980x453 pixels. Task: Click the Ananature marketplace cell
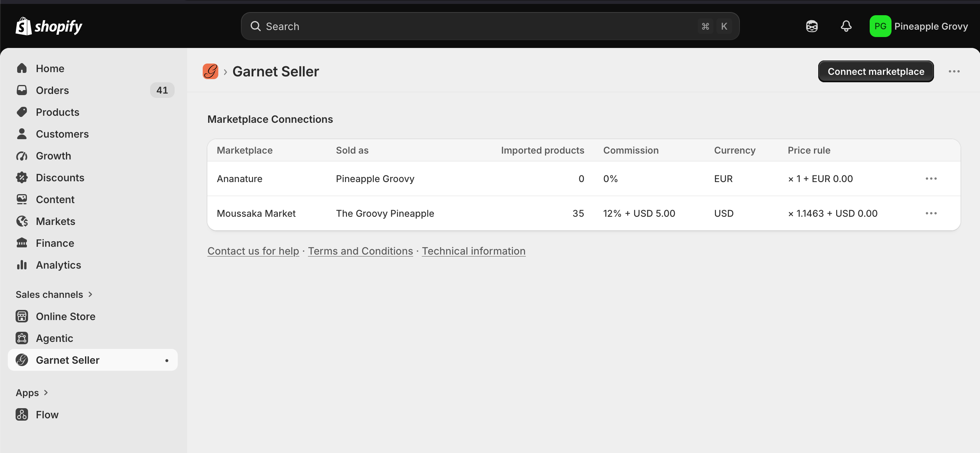[x=239, y=179]
